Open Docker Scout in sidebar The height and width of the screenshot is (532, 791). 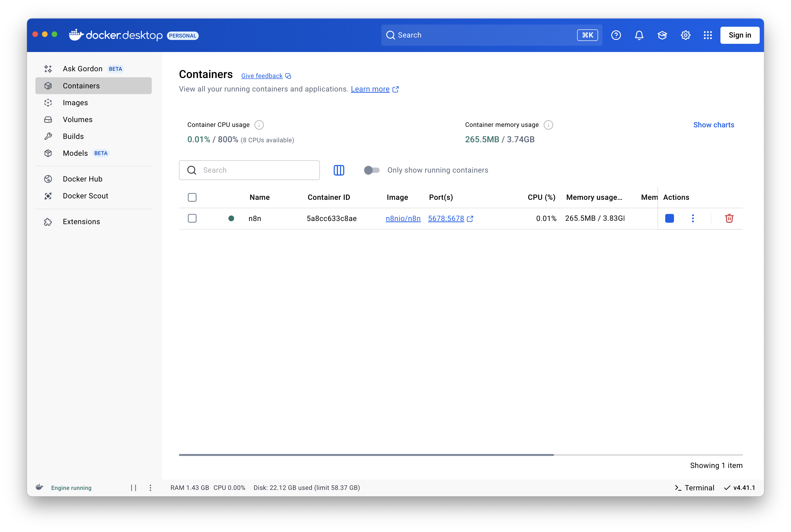tap(93, 196)
